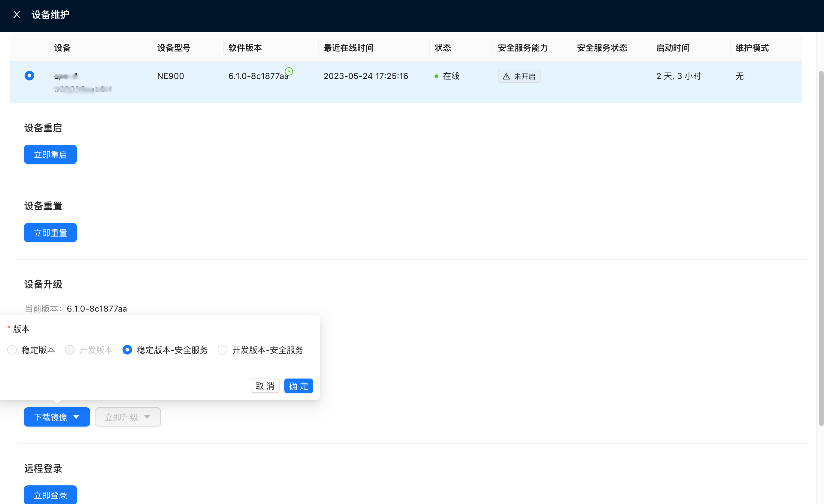This screenshot has width=824, height=504.
Task: Click the vertical scrollbar on the right
Action: (x=821, y=248)
